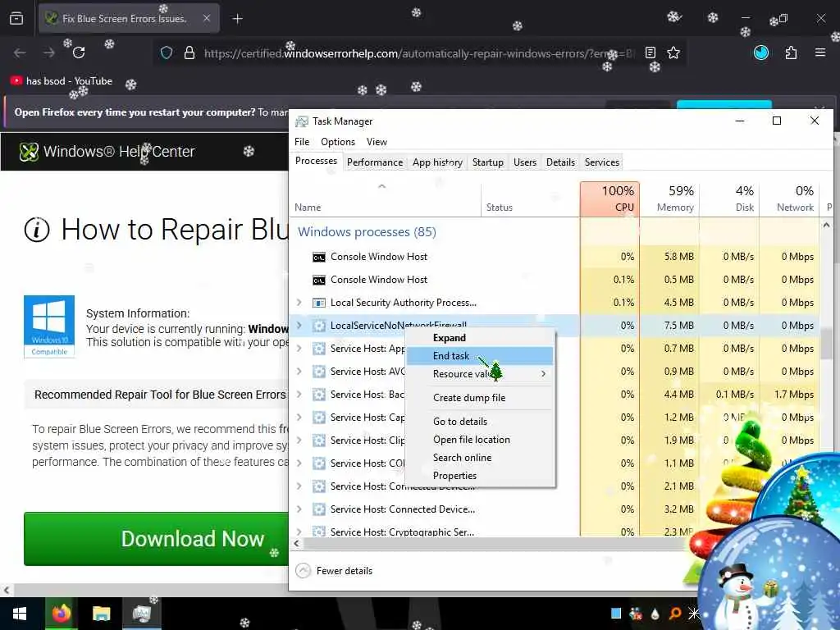
Task: Switch to the App history tab
Action: [x=437, y=162]
